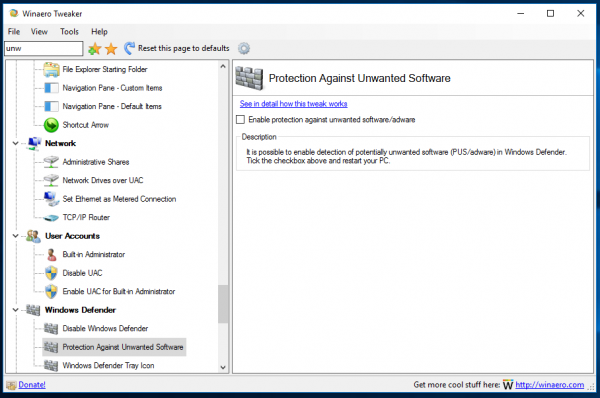Select Disable Windows Defender text
This screenshot has height=398, width=600.
105,329
